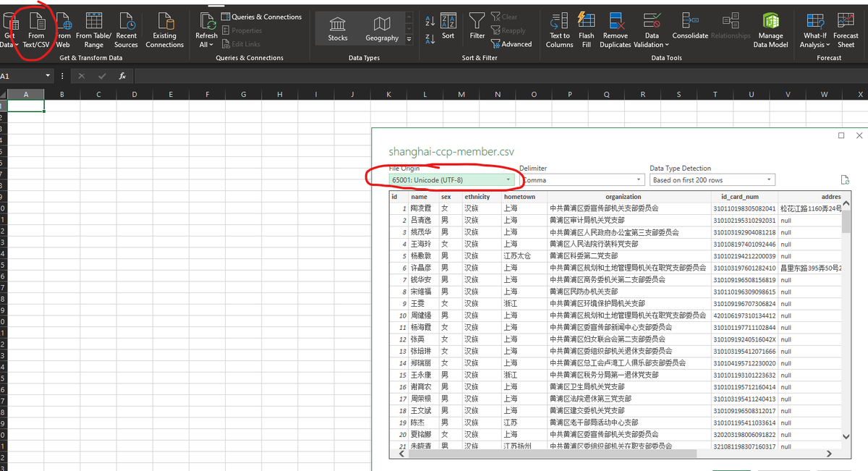Viewport: 868px width, 471px height.
Task: Open Existing Connections
Action: coord(164,30)
